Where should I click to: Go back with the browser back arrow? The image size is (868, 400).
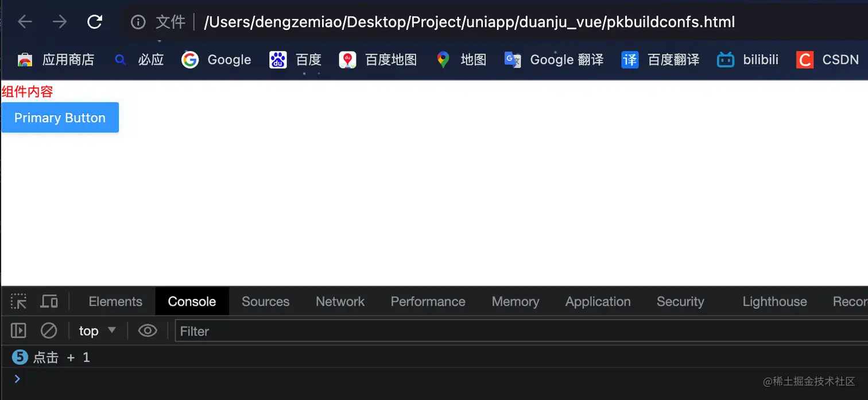pos(25,22)
